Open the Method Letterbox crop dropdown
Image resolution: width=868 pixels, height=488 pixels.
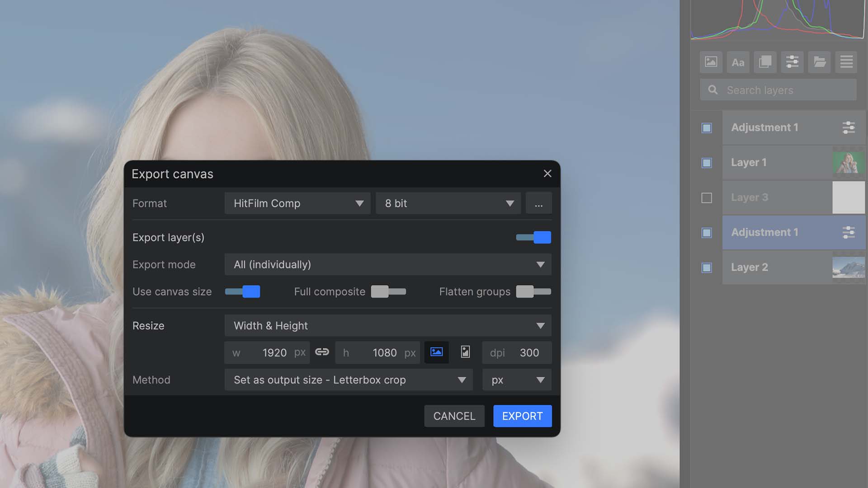click(x=349, y=380)
